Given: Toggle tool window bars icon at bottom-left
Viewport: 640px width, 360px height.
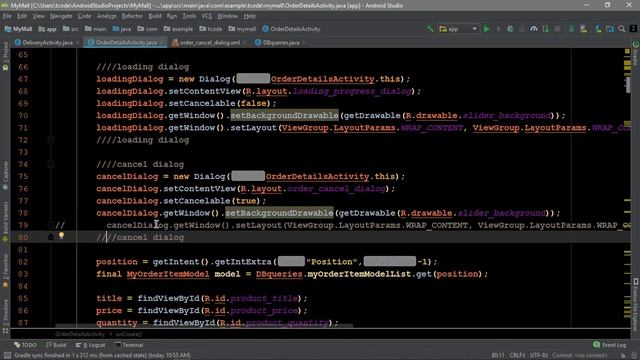Looking at the screenshot, I should pyautogui.click(x=7, y=356).
